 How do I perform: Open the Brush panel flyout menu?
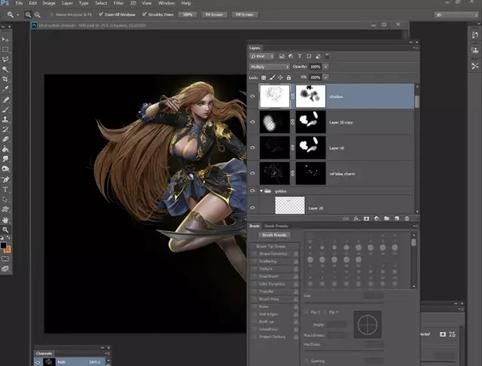click(415, 226)
